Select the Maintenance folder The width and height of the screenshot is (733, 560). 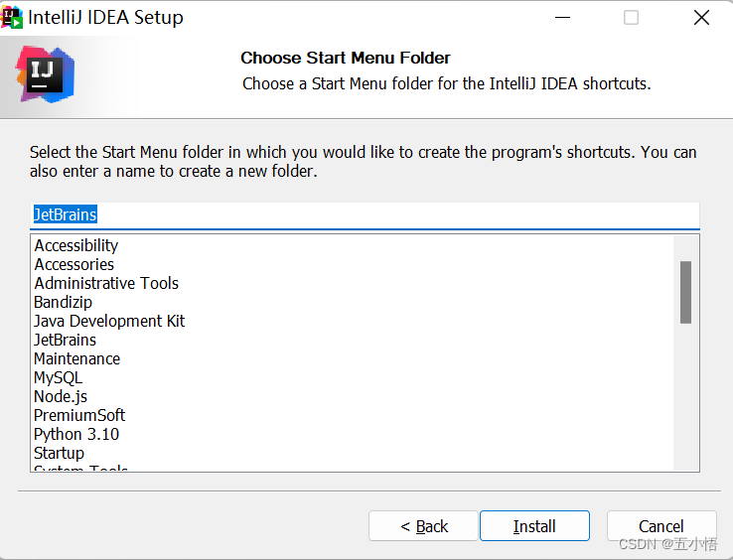pos(77,358)
